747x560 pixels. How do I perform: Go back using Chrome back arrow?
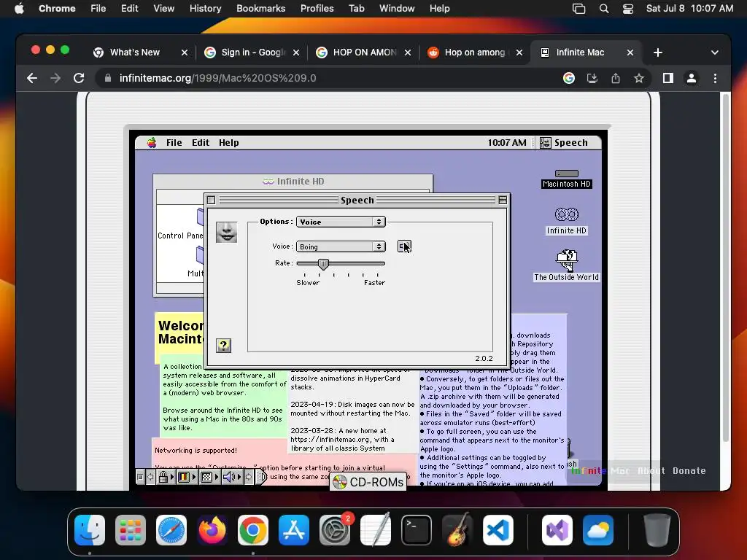tap(32, 78)
